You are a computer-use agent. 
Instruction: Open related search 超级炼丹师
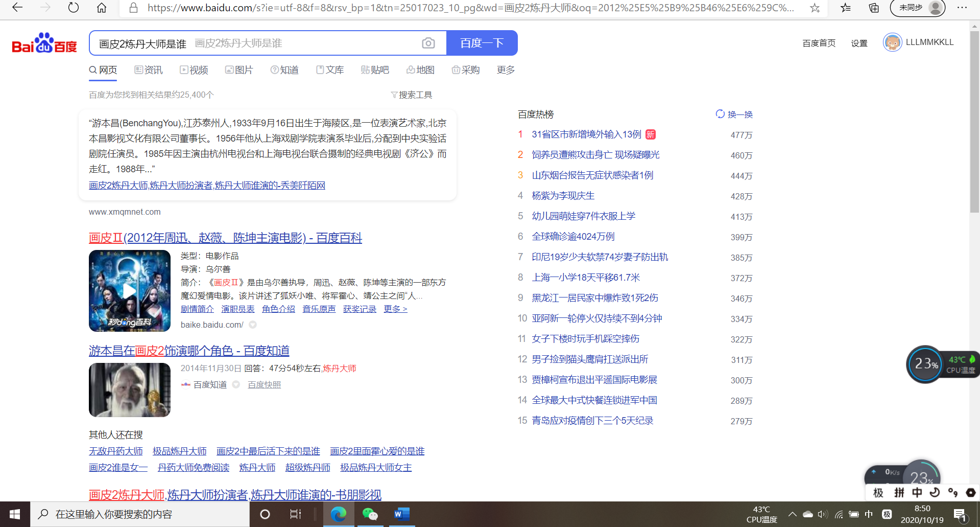(x=308, y=468)
